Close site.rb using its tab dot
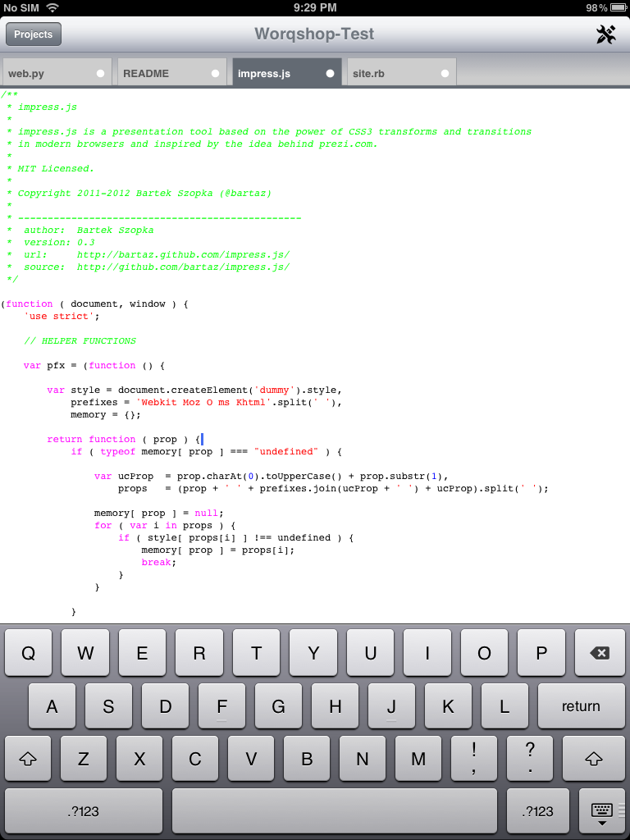 pyautogui.click(x=445, y=73)
